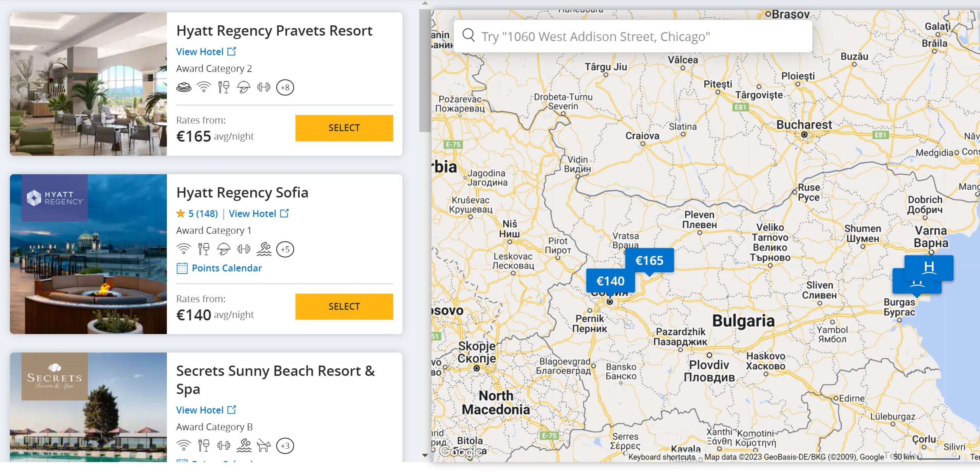Open the Pravets Resort lobby photo
Viewport: 980px width, 472px height.
88,84
